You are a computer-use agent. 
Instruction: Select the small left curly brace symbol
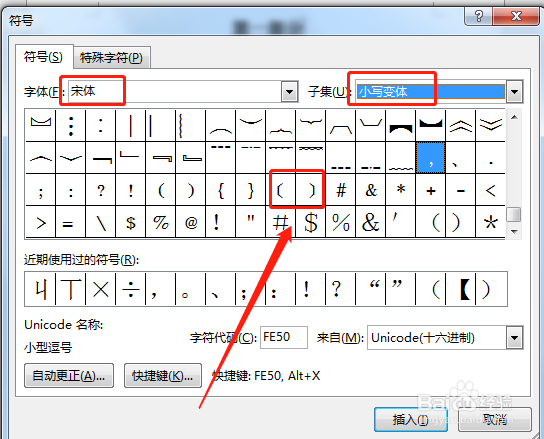[x=221, y=190]
